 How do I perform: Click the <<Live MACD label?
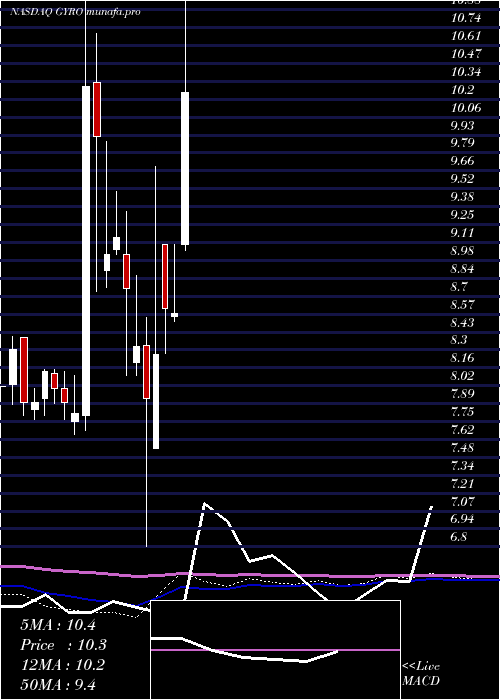[x=421, y=673]
